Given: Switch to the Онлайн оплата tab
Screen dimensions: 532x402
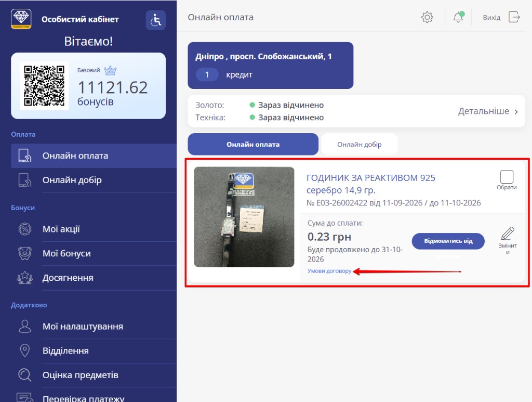Looking at the screenshot, I should pos(253,144).
